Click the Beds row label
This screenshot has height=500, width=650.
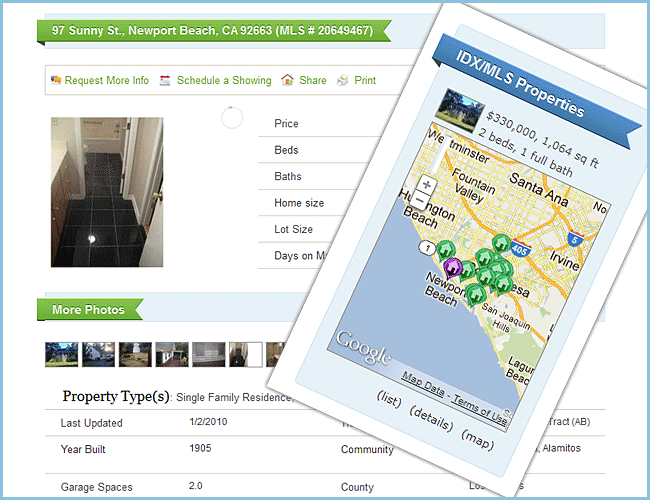click(x=286, y=150)
